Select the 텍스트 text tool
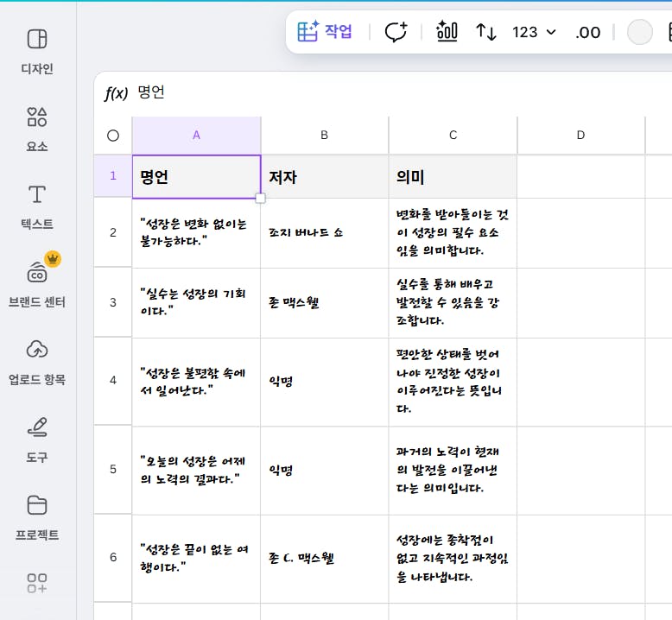Viewport: 672px width, 620px height. coord(37,206)
